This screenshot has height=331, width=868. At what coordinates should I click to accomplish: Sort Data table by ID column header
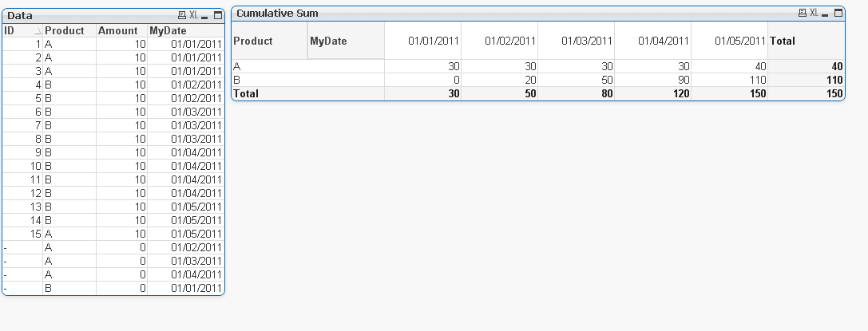(22, 31)
